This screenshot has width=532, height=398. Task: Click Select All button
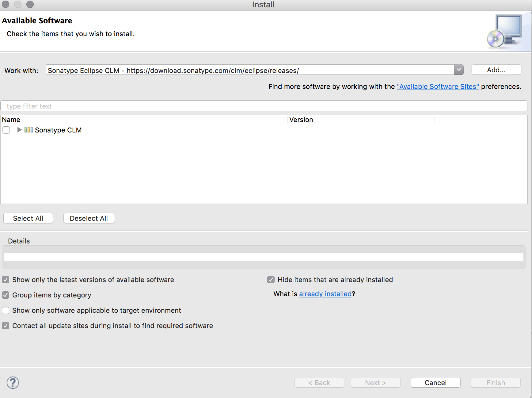(28, 218)
